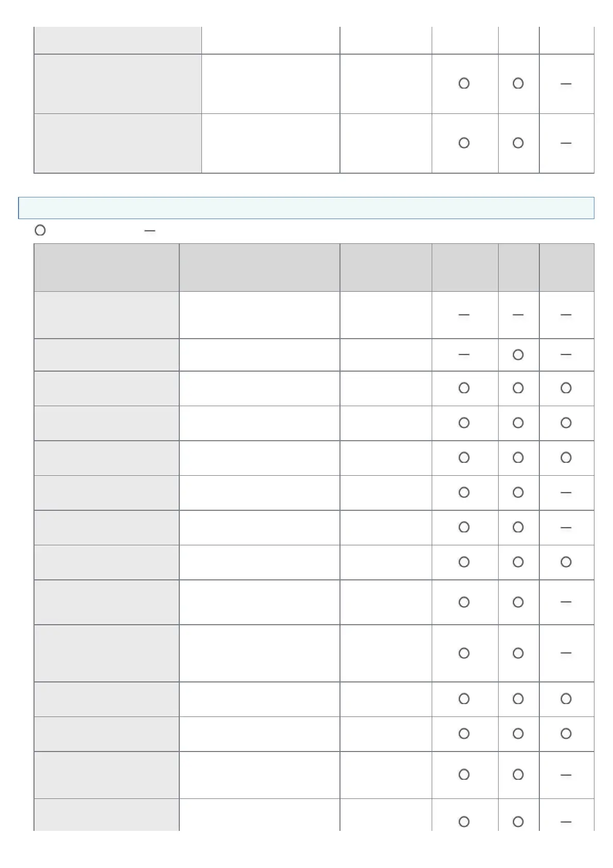Click the dash in the cut-off bottom row
Viewport: 613px width, 868px height.
tap(566, 822)
